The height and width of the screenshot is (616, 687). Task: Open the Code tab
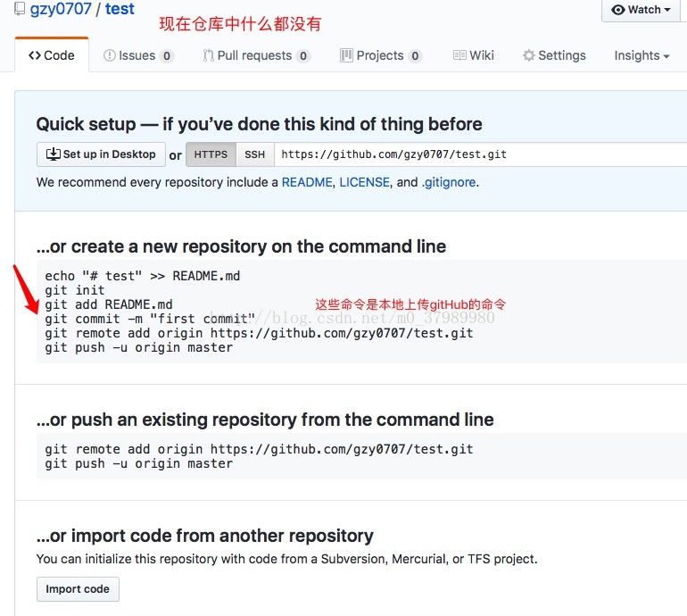52,55
